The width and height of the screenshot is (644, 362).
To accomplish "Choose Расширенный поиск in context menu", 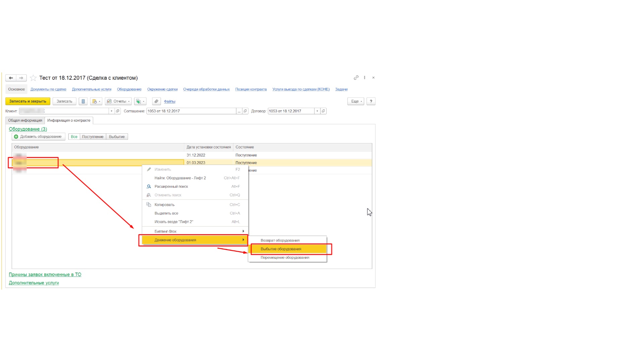I will click(195, 186).
